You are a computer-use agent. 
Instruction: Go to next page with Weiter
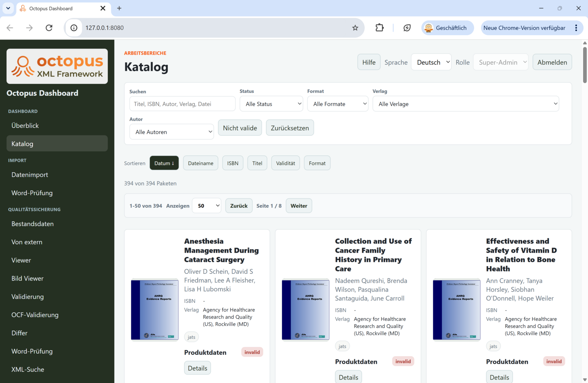click(x=299, y=206)
